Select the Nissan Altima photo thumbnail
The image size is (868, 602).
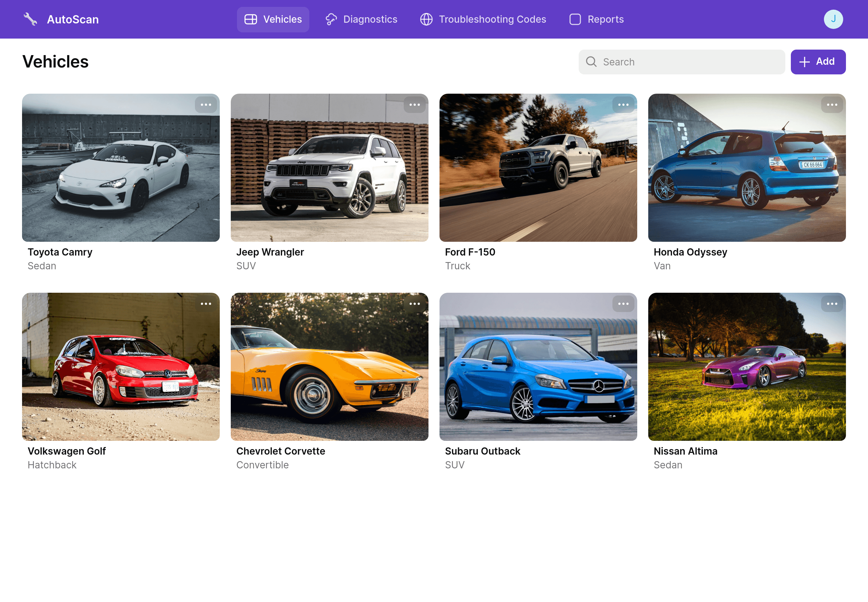click(x=746, y=367)
